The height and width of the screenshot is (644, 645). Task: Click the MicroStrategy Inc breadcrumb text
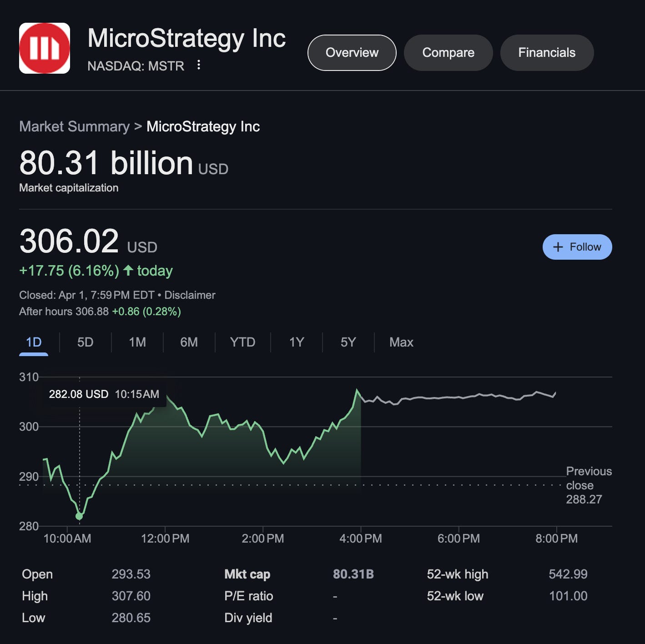(203, 126)
